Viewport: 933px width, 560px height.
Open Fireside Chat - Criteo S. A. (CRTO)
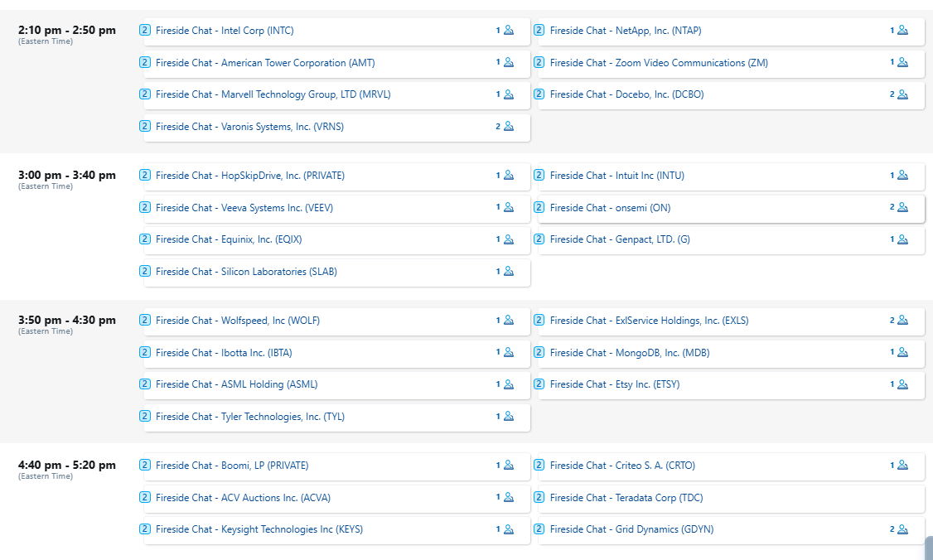pyautogui.click(x=622, y=466)
